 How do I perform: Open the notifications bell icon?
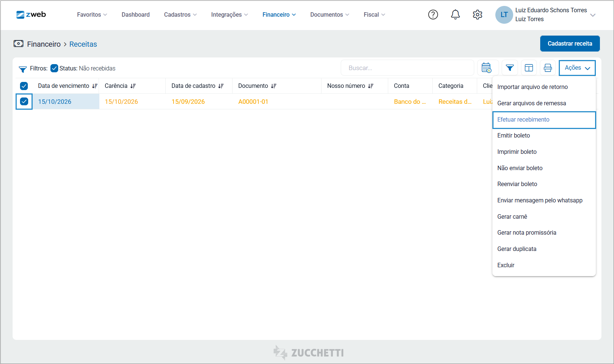(455, 14)
